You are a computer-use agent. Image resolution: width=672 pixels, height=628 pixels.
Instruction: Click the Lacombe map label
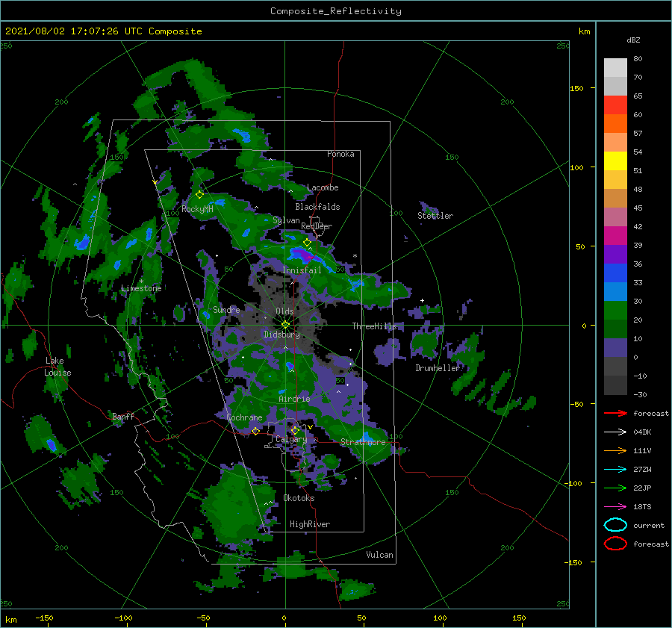323,187
